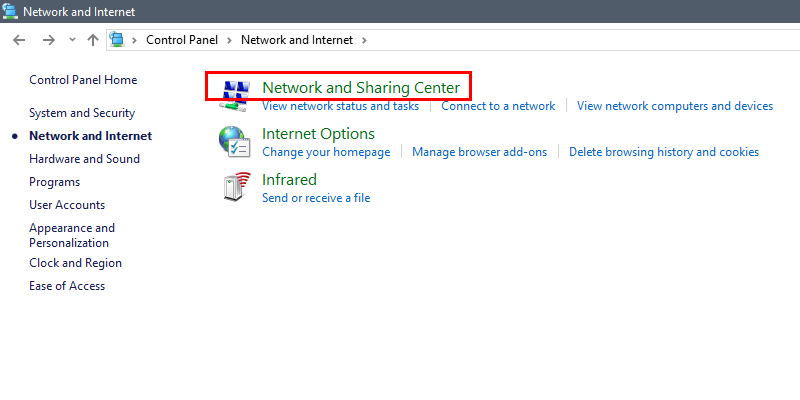Open Control Panel Home in sidebar
The width and height of the screenshot is (800, 400).
(83, 80)
